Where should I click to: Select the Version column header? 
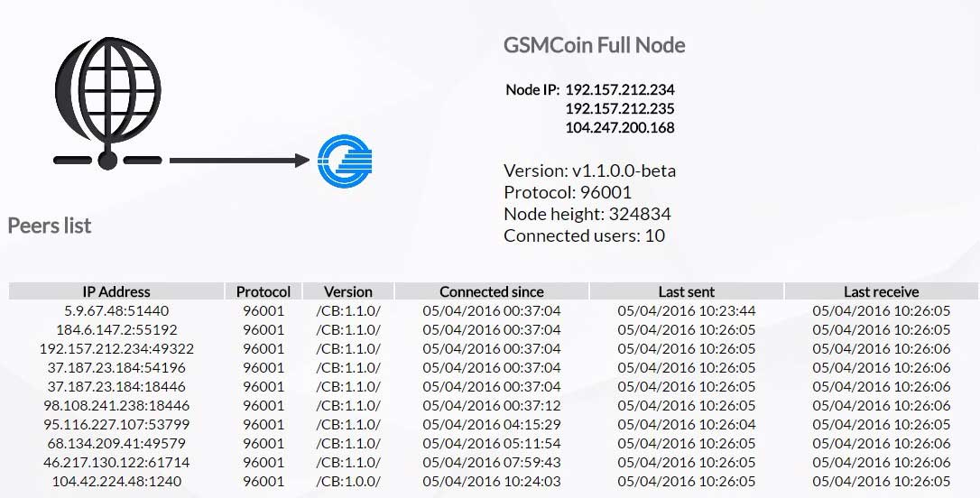click(348, 291)
